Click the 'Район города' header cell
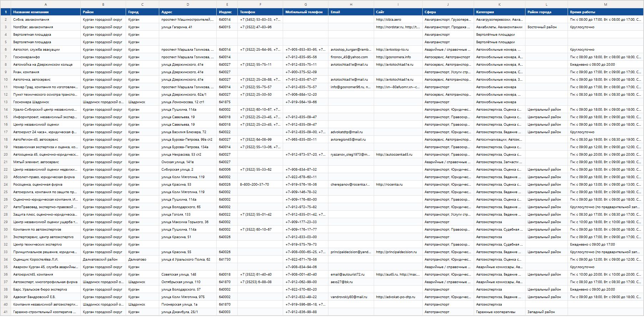Image resolution: width=644 pixels, height=322 pixels. coord(547,12)
